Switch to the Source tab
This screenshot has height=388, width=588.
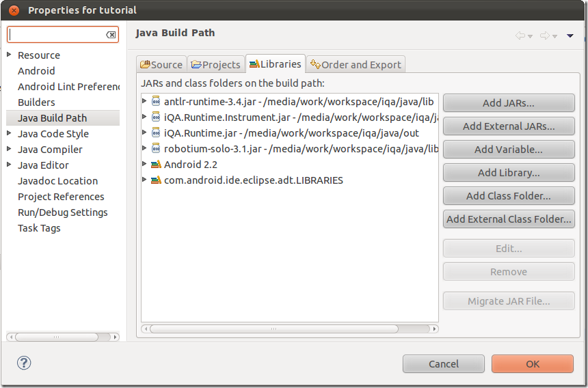[161, 64]
